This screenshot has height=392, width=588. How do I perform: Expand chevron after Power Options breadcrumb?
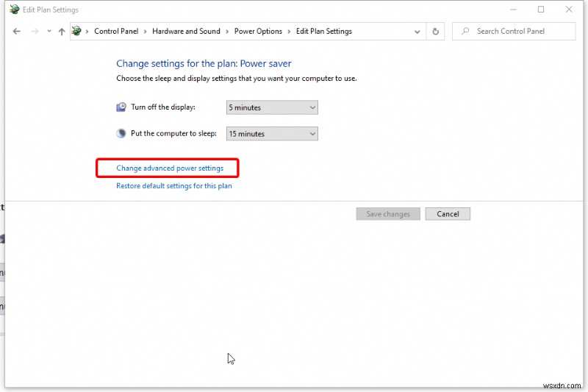point(289,32)
